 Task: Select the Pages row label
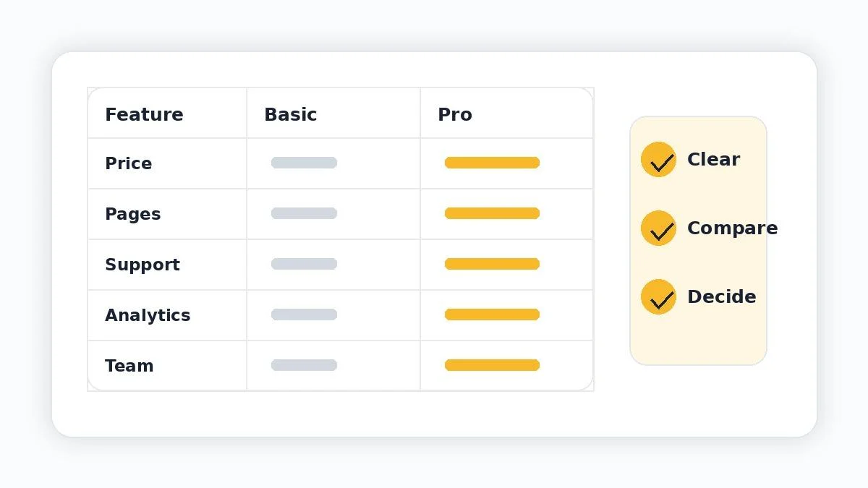[133, 214]
